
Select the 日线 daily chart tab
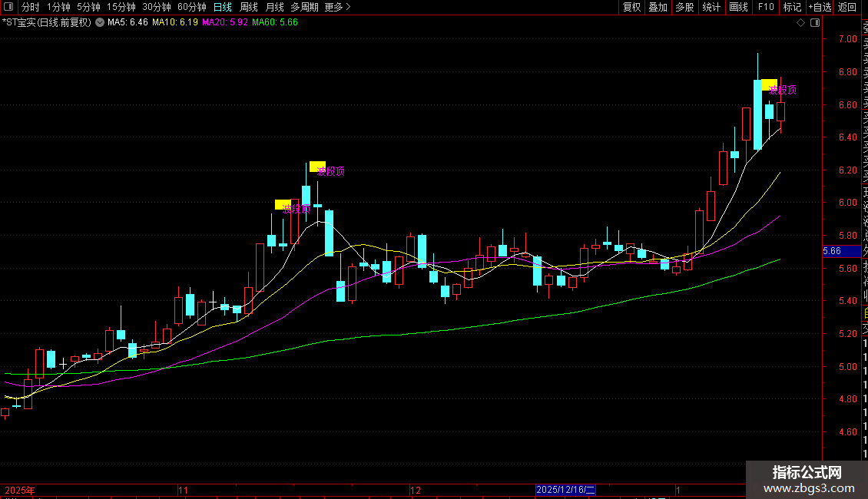click(223, 7)
